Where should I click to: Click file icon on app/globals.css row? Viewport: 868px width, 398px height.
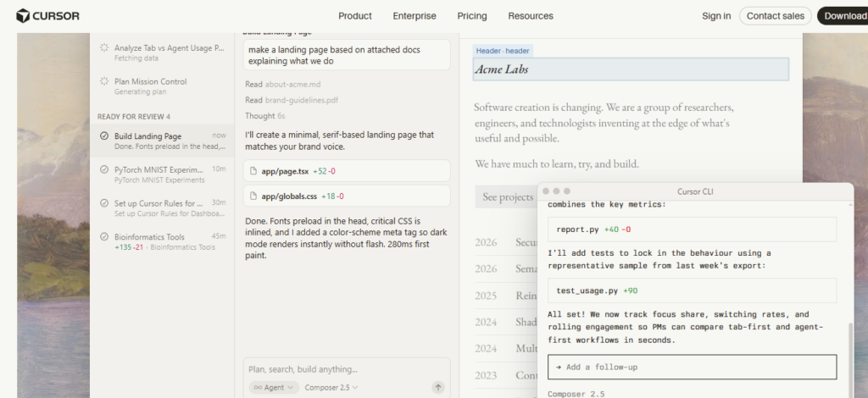pyautogui.click(x=253, y=196)
